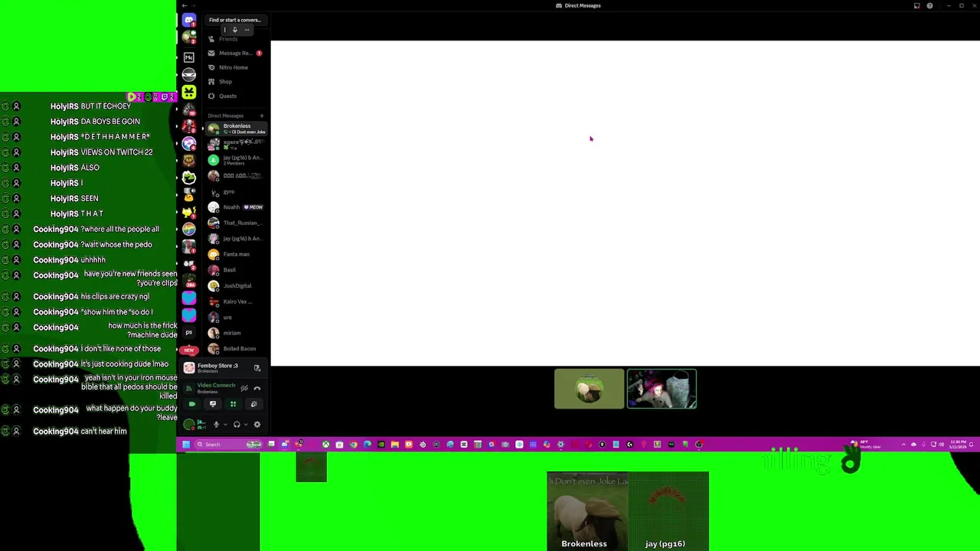Open Microsoft Edge from the taskbar
The image size is (980, 551).
click(367, 444)
